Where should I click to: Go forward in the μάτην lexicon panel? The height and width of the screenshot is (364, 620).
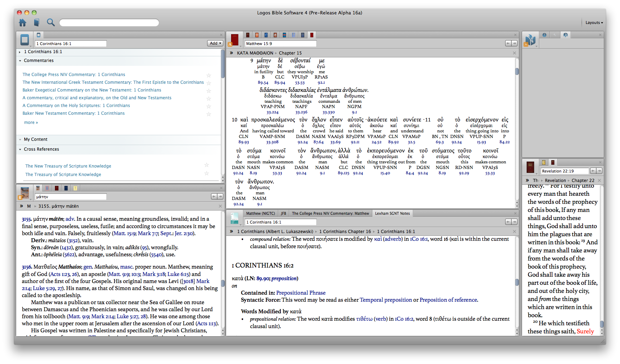220,196
